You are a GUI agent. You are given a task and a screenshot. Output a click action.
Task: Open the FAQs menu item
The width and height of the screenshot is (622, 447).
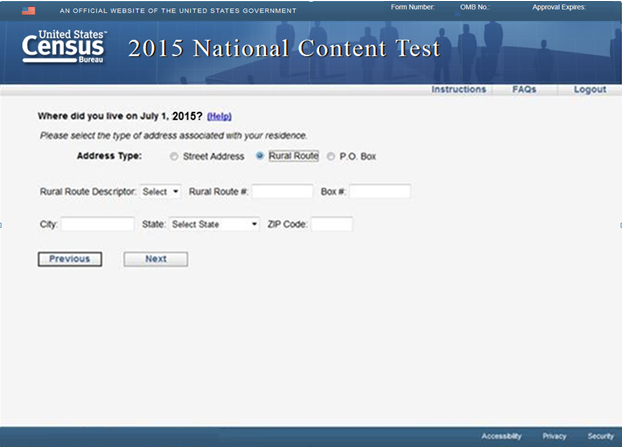(x=524, y=89)
